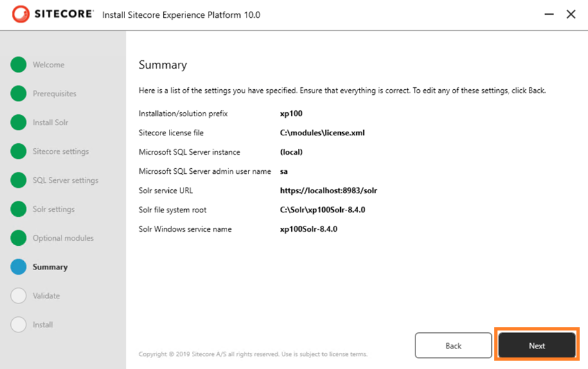The width and height of the screenshot is (588, 369).
Task: Close the Sitecore installer window
Action: click(x=571, y=14)
